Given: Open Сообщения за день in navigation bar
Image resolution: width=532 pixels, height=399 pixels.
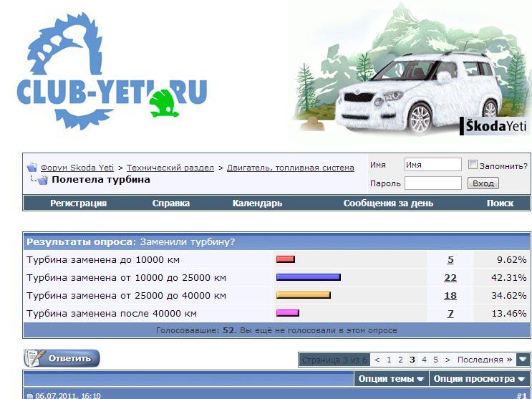Looking at the screenshot, I should tap(388, 203).
